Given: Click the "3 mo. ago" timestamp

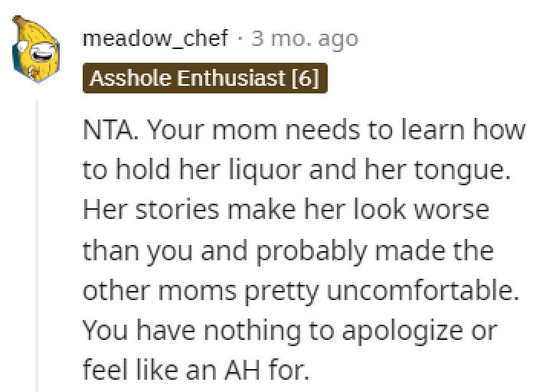Looking at the screenshot, I should tap(306, 38).
